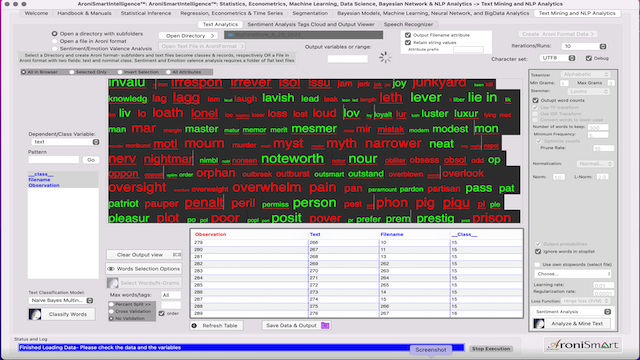Click the Pattern input field
Screen dimensions: 640x360
click(x=53, y=160)
